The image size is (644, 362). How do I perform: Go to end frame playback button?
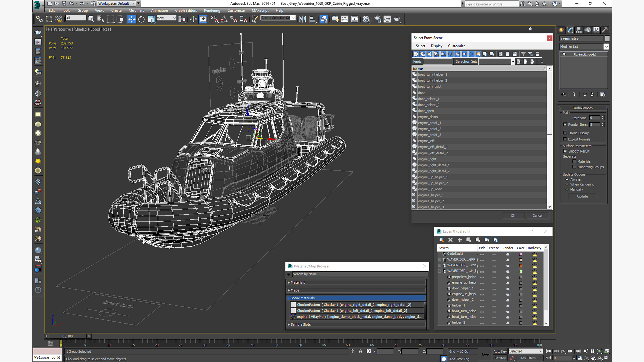click(578, 351)
